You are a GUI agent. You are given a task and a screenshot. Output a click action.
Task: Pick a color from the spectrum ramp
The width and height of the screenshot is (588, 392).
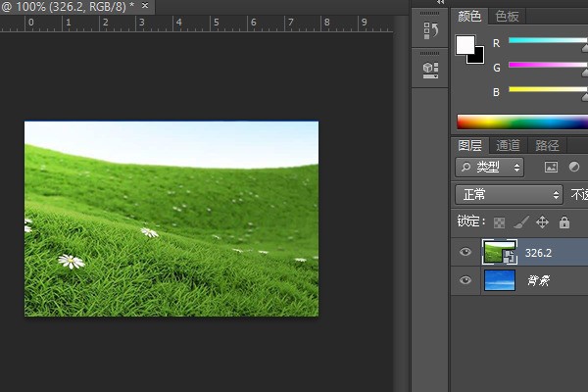pyautogui.click(x=522, y=122)
